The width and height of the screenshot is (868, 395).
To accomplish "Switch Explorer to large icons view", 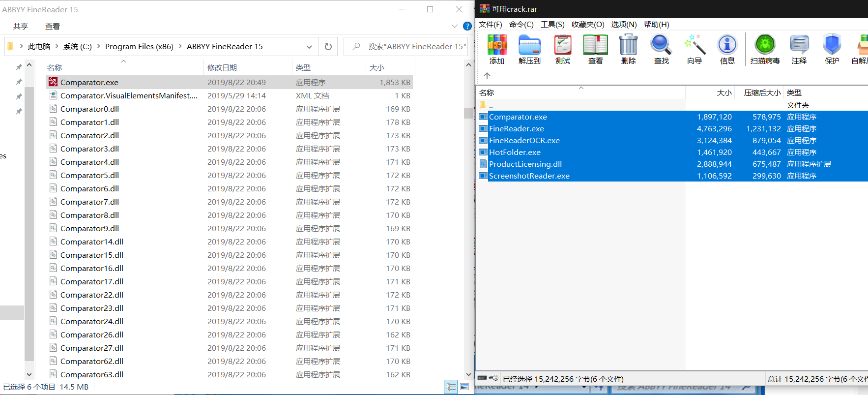I will point(464,387).
